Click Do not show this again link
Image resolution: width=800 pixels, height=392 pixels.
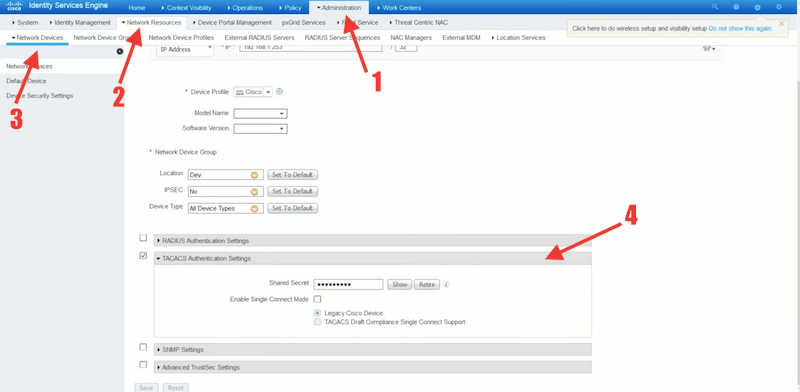tap(740, 29)
